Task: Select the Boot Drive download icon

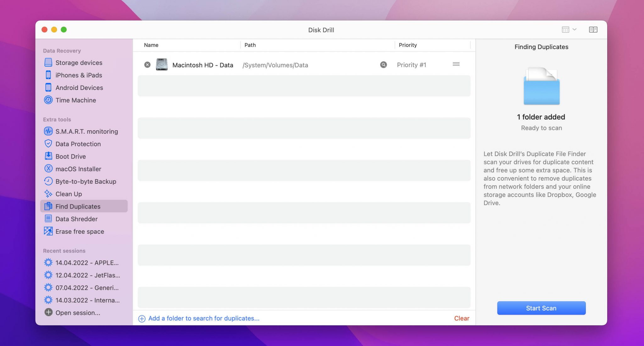Action: (x=48, y=156)
